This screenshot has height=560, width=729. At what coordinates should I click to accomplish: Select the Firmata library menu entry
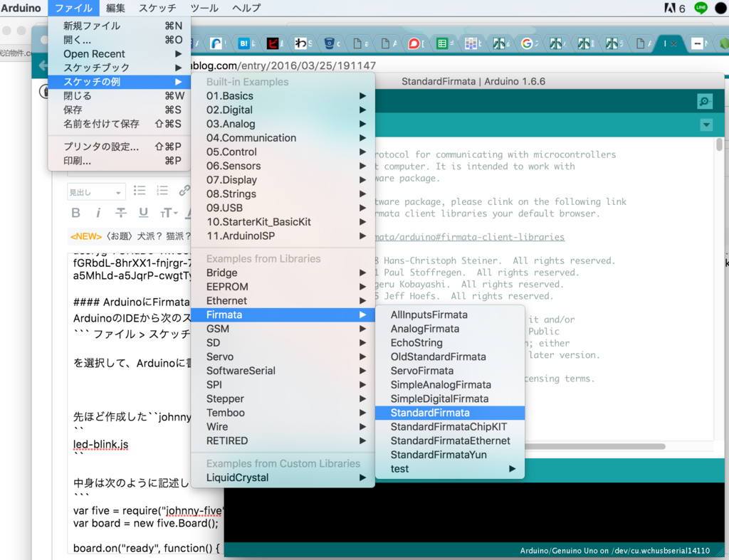click(283, 315)
